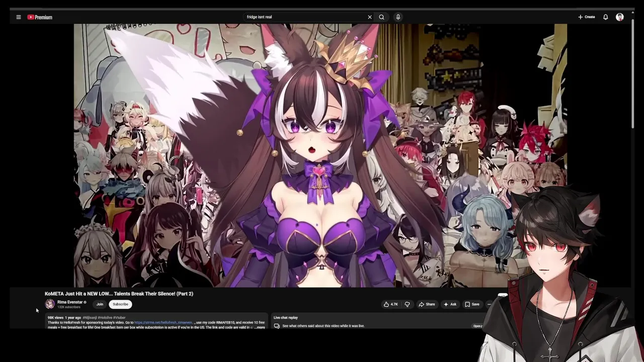Join the Rima Evenstar channel membership
Viewport: 644px width, 362px height.
coord(100,304)
